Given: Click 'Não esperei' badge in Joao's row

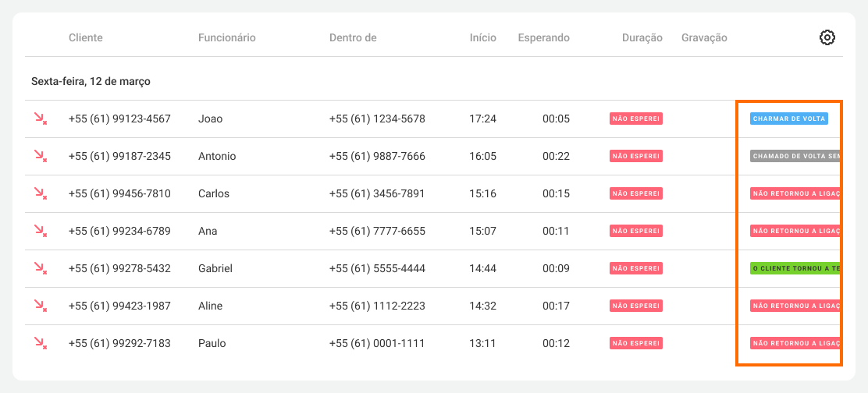Looking at the screenshot, I should pyautogui.click(x=636, y=119).
